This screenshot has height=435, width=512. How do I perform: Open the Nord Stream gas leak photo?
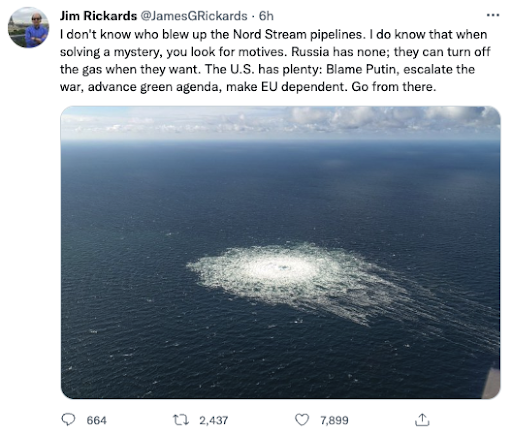point(280,252)
